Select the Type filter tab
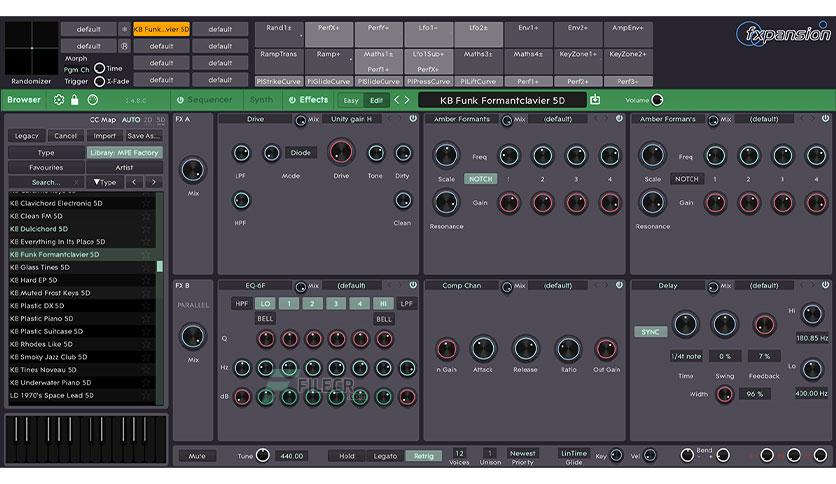This screenshot has width=836, height=484. coord(46,152)
